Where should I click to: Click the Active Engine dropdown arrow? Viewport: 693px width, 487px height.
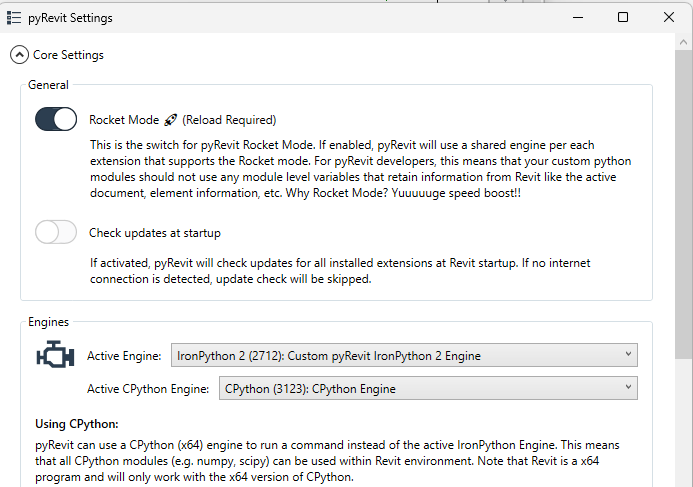coord(628,354)
